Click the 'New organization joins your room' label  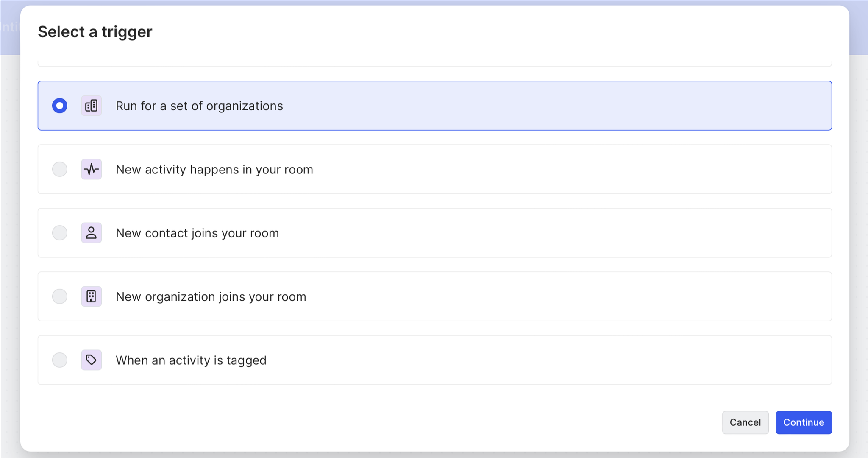click(211, 296)
